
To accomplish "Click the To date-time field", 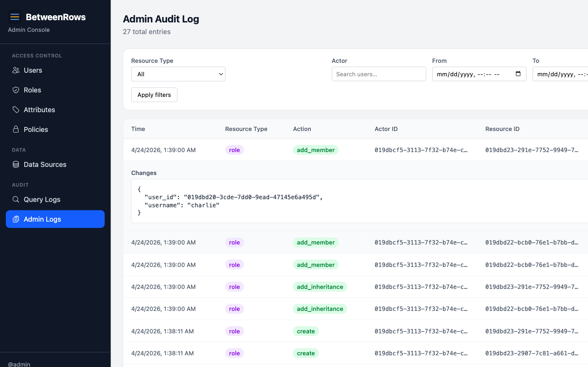I will (560, 74).
